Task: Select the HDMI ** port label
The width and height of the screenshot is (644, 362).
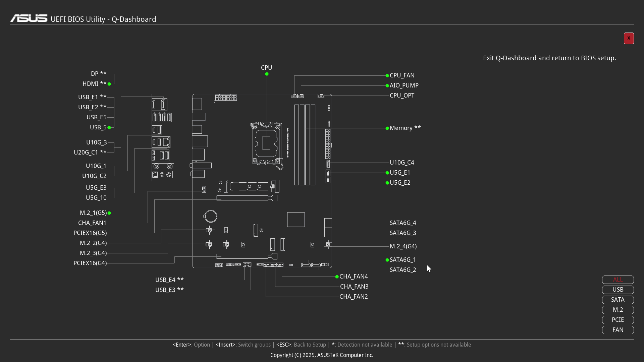Action: pyautogui.click(x=94, y=84)
